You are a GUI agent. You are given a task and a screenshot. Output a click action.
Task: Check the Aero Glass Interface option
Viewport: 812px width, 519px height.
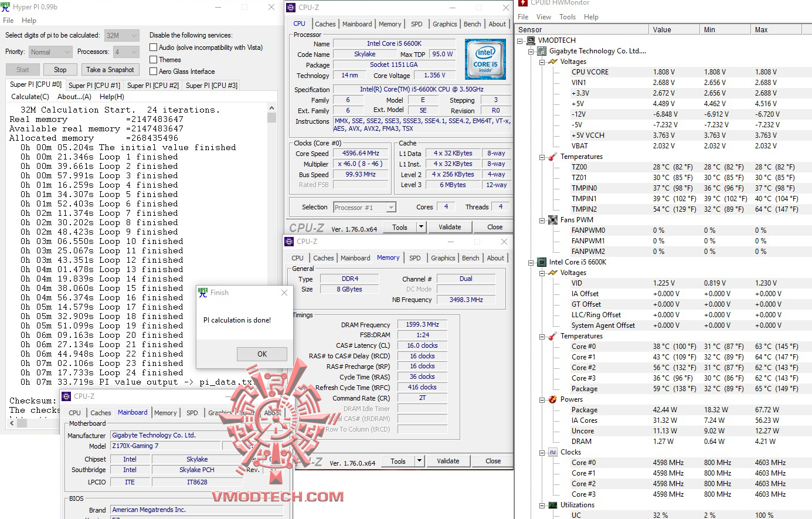[x=154, y=72]
